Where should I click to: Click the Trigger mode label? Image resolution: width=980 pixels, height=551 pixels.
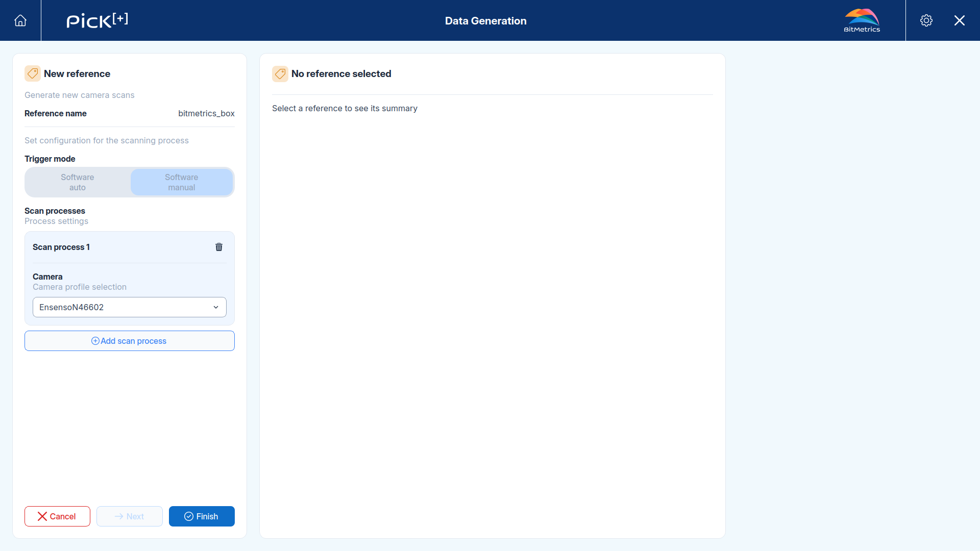(x=50, y=159)
